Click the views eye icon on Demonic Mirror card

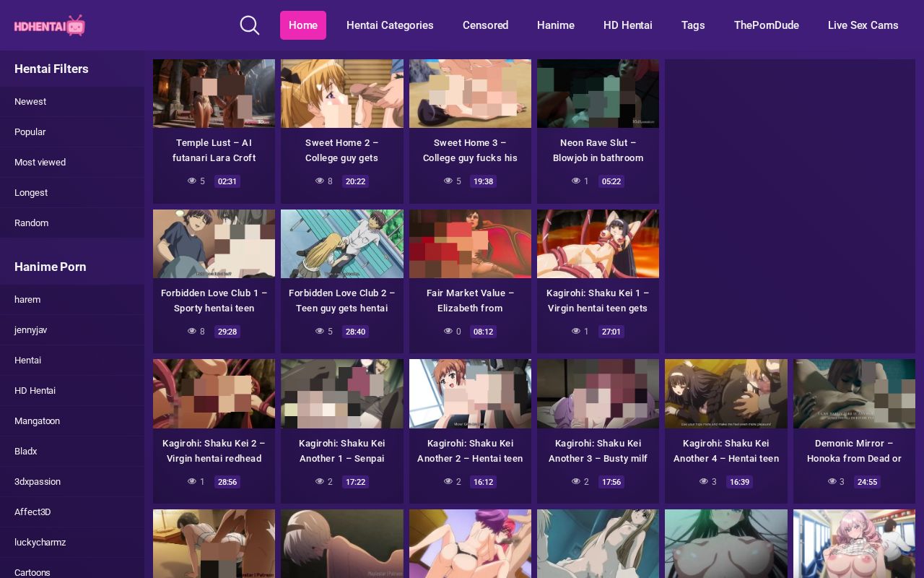coord(832,481)
